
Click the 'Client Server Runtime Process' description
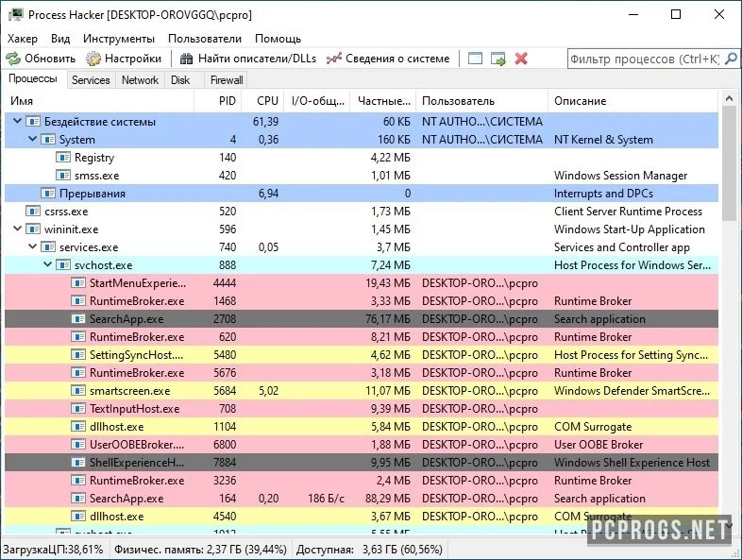[628, 212]
